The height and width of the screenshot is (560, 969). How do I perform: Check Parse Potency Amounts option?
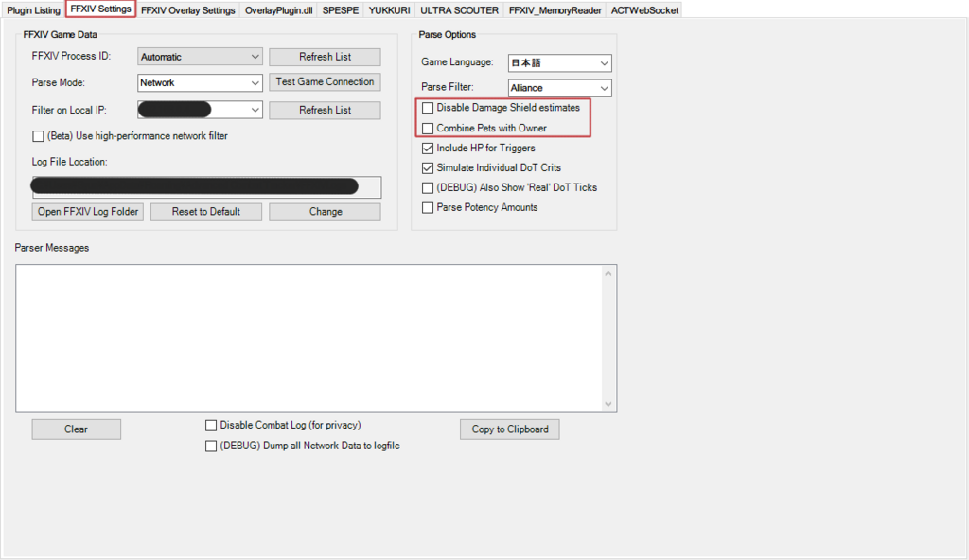point(428,208)
